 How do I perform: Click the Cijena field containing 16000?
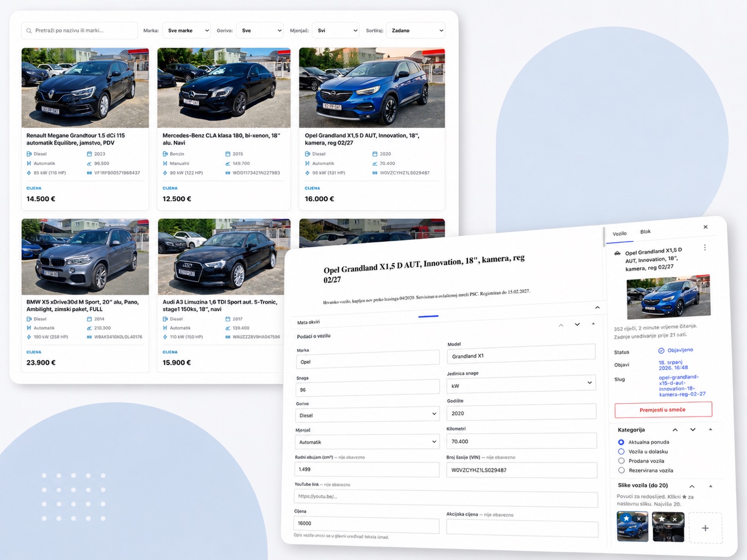[x=367, y=524]
